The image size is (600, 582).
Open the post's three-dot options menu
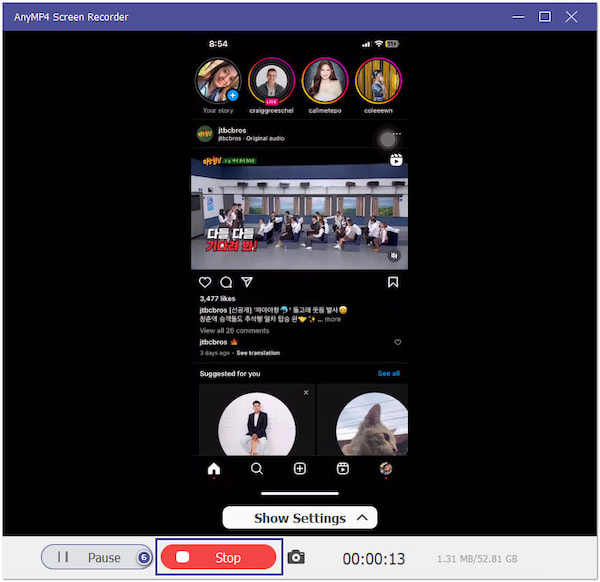point(397,134)
